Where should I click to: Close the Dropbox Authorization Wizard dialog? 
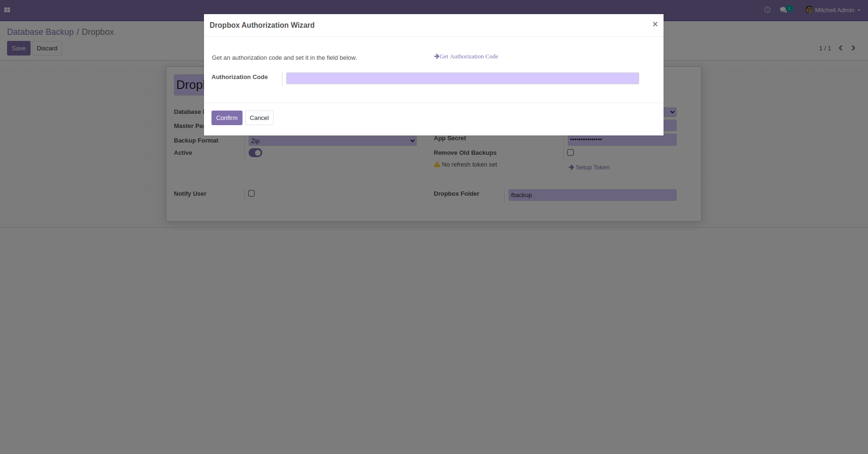point(655,24)
